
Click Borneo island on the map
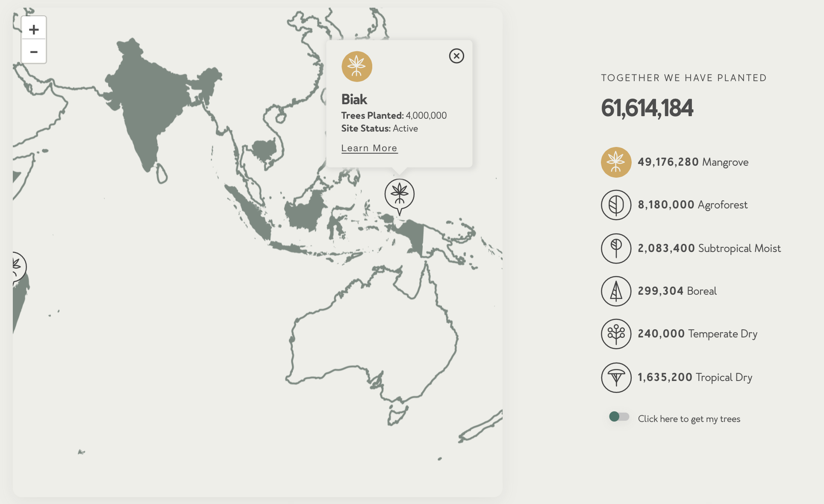point(306,212)
